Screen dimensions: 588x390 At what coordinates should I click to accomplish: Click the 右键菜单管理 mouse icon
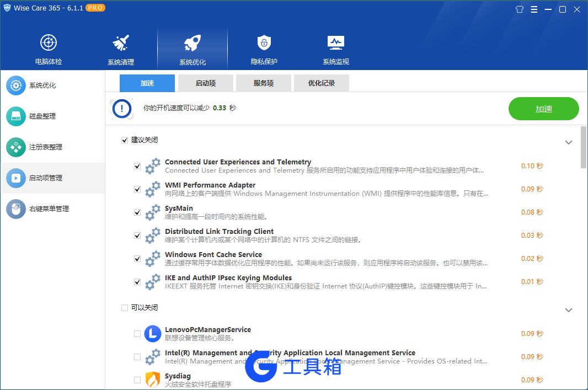click(16, 209)
